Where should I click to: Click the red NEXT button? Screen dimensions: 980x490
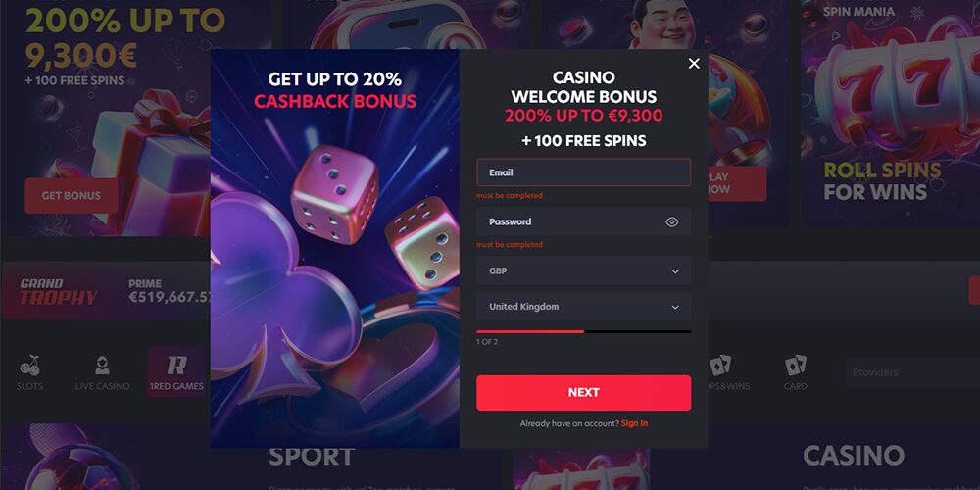584,393
